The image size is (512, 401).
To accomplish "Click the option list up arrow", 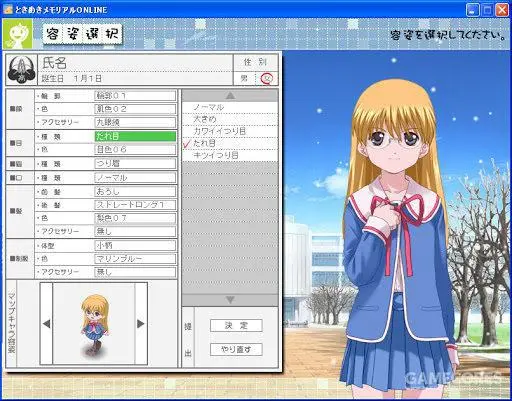I will [x=230, y=96].
